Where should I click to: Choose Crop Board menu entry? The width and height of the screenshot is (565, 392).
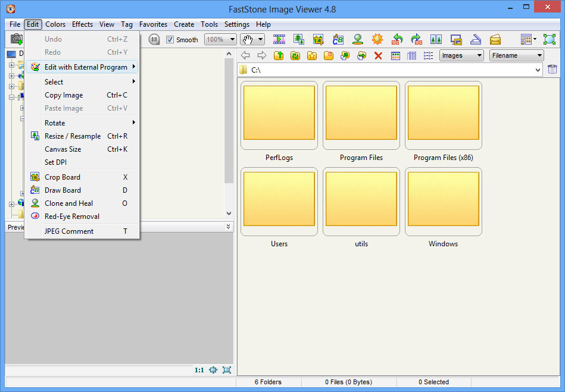coord(82,177)
